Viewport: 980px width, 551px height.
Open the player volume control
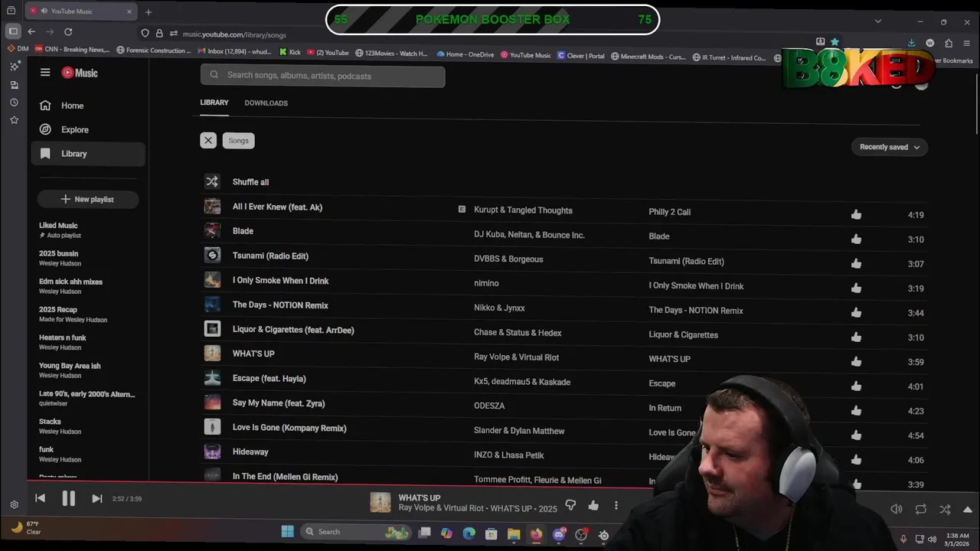tap(896, 509)
